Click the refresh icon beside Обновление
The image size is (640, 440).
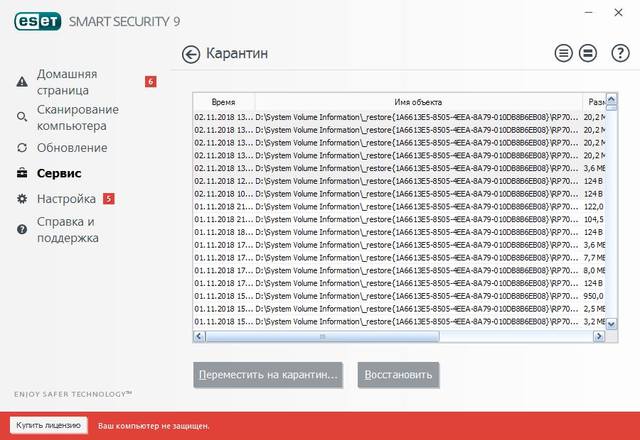click(22, 148)
